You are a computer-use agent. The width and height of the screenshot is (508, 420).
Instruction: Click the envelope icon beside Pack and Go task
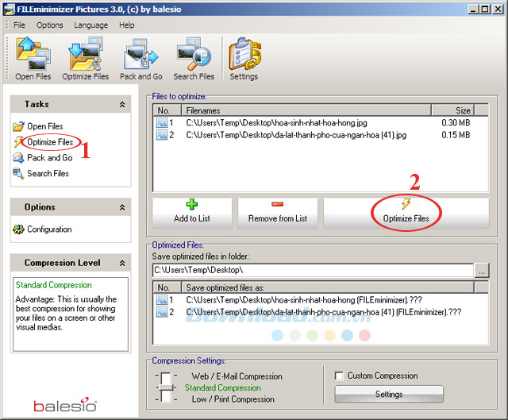pyautogui.click(x=18, y=158)
